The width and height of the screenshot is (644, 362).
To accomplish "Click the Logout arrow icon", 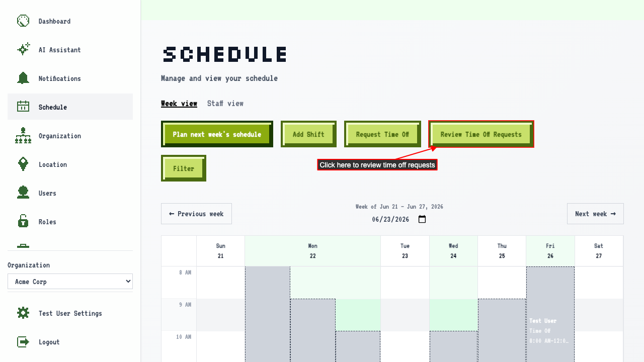I will coord(23,342).
